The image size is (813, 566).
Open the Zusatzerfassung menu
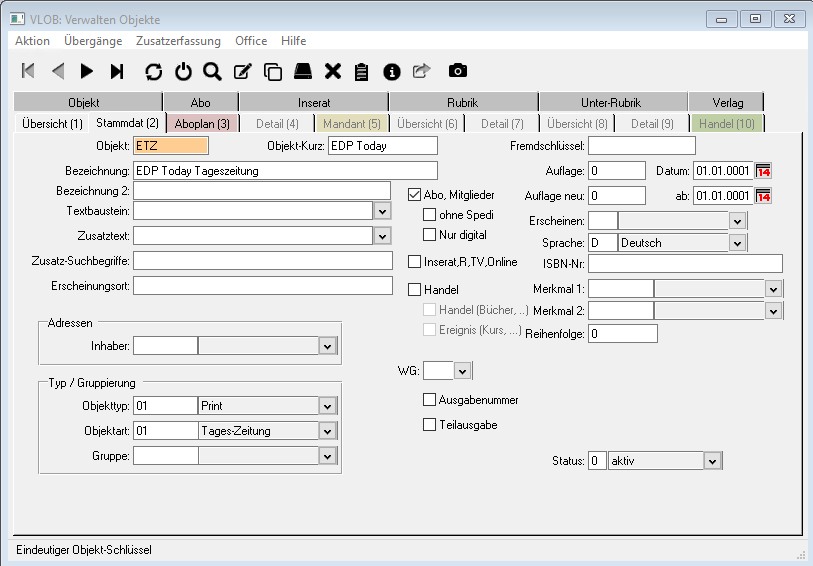click(x=179, y=41)
